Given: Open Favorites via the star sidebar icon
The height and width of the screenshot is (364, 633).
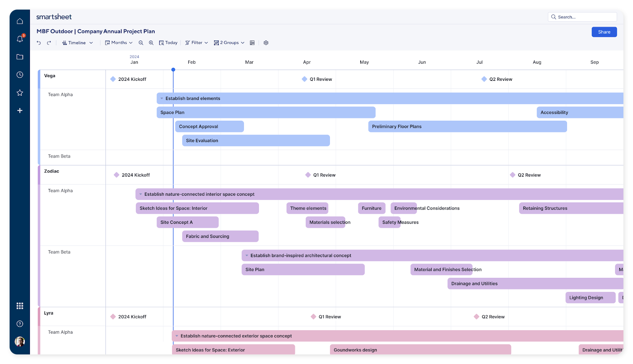Looking at the screenshot, I should click(20, 92).
